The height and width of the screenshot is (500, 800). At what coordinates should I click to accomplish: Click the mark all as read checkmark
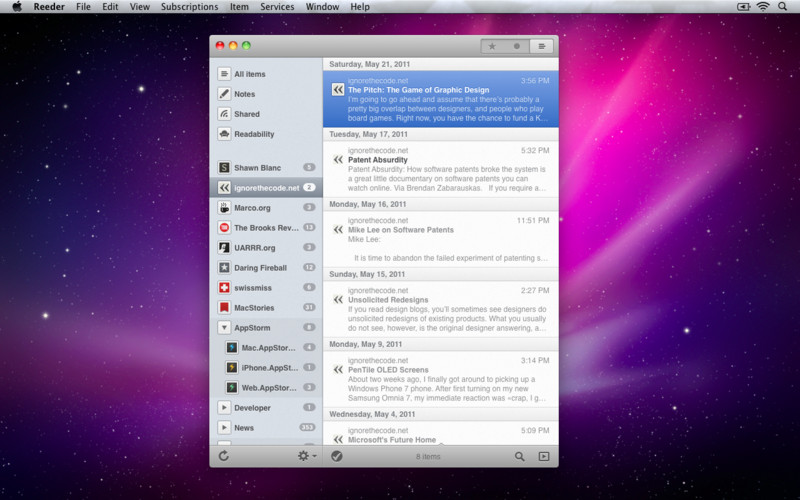[x=337, y=456]
